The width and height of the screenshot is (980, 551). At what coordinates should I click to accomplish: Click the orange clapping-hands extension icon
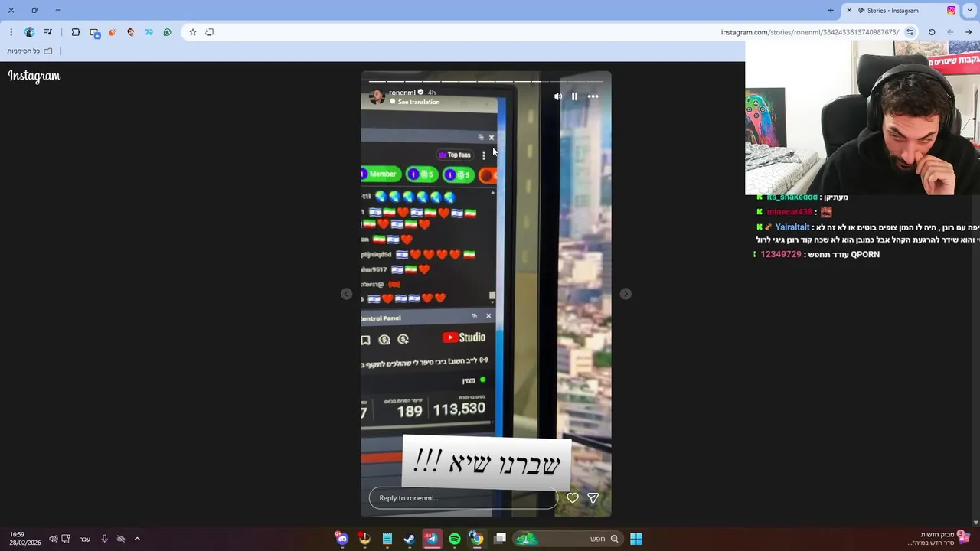(x=113, y=32)
